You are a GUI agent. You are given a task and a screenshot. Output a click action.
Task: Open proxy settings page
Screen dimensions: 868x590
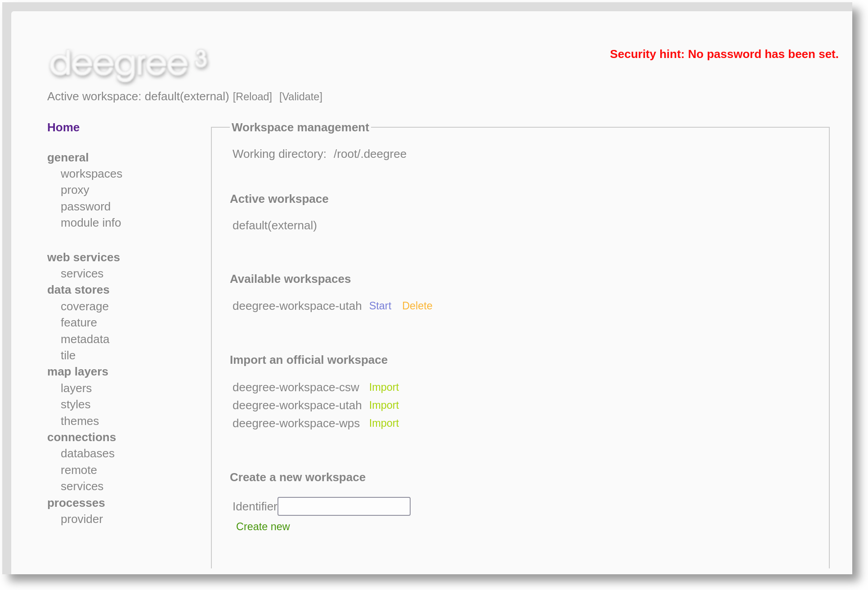[75, 190]
